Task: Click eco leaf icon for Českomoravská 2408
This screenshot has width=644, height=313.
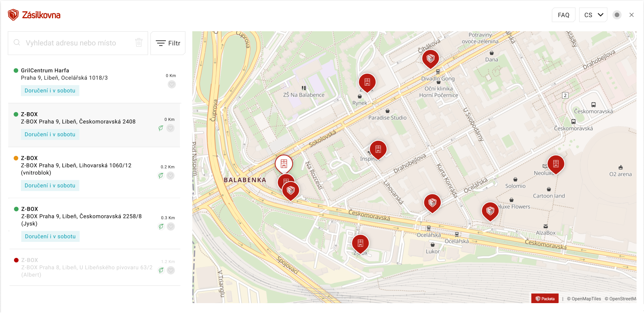Action: [161, 128]
